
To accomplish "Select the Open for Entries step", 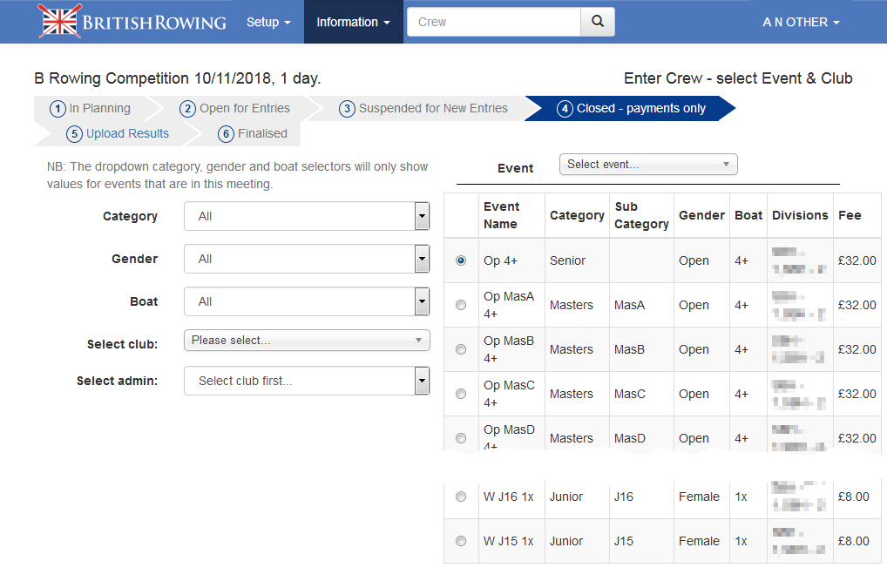I will click(235, 109).
